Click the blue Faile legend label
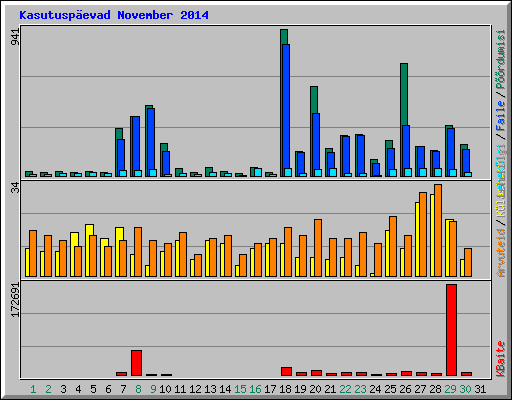This screenshot has width=512, height=400. tap(501, 116)
